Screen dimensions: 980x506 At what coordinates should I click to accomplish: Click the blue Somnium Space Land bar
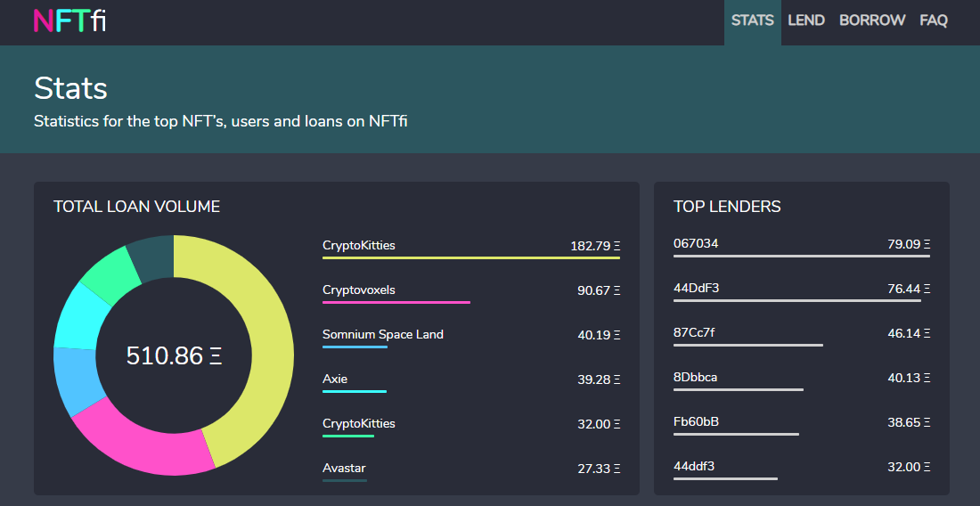point(355,347)
